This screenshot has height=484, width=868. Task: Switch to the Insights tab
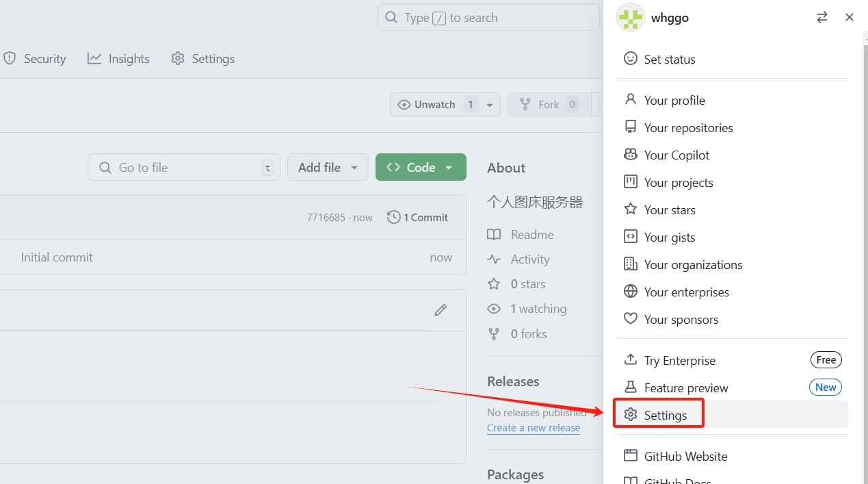tap(118, 59)
